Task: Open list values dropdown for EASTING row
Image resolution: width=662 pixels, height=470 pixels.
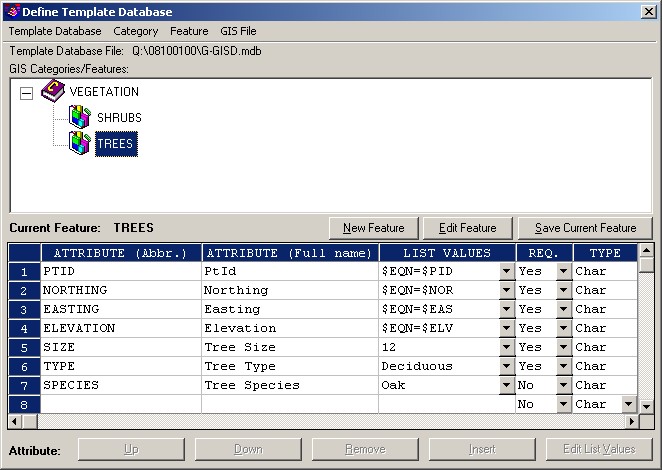Action: 507,309
